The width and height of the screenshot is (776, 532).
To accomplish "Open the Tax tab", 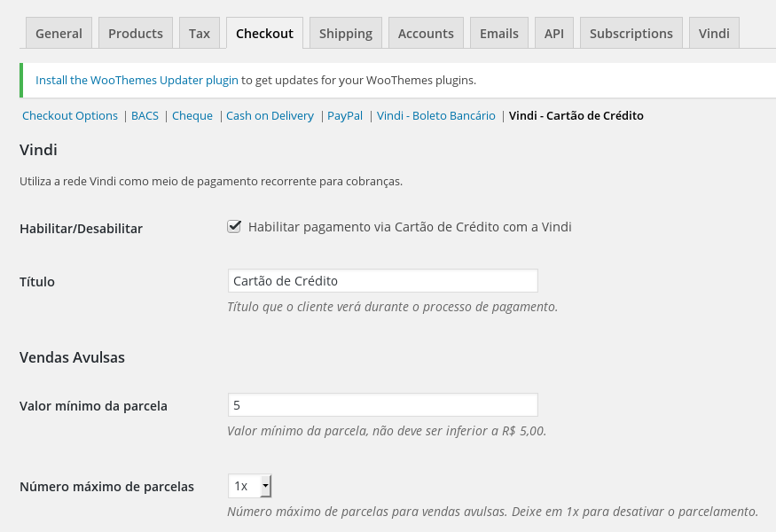I will tap(200, 33).
